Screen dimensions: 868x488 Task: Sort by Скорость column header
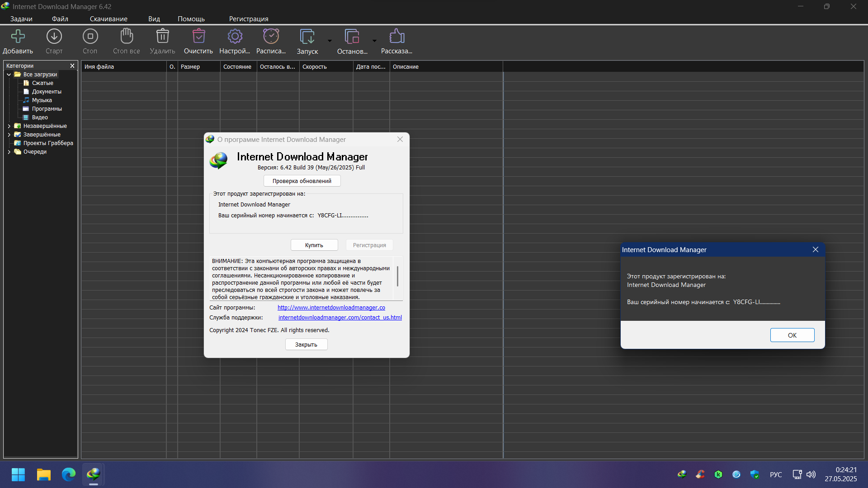pyautogui.click(x=326, y=67)
